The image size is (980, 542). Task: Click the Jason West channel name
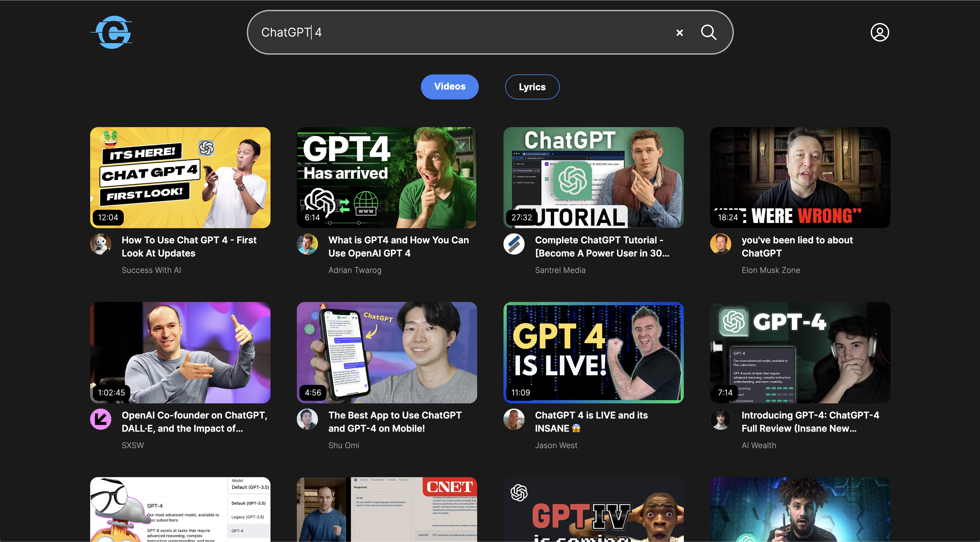(556, 445)
